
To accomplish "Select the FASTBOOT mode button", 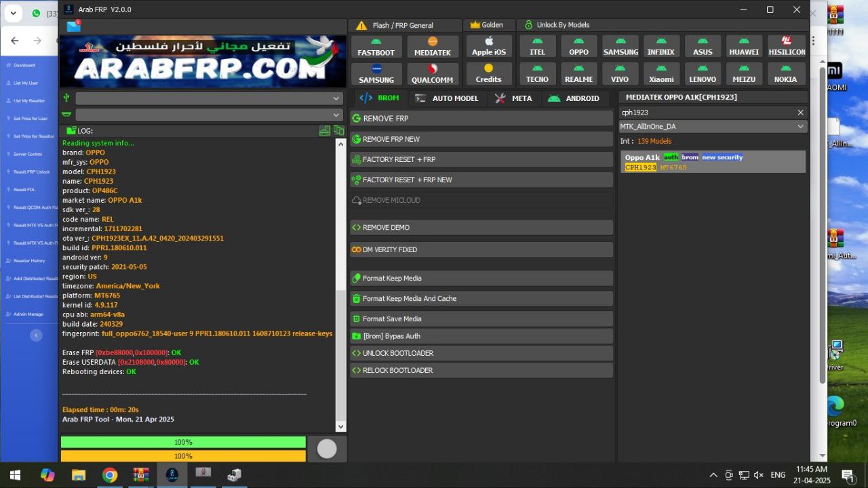I will coord(376,47).
